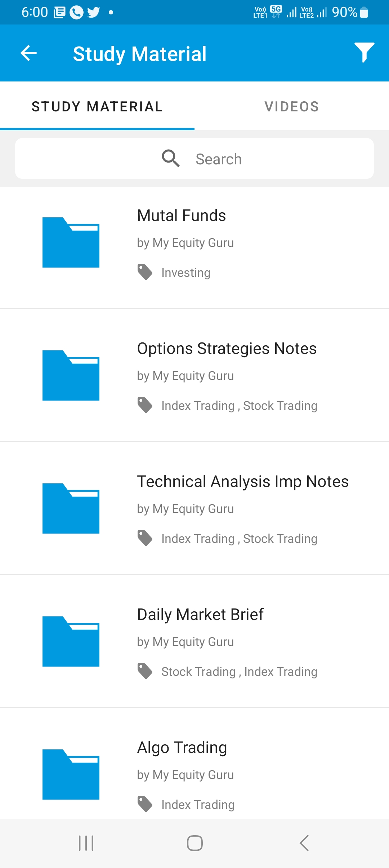
Task: Open the Algo Trading folder icon
Action: [x=71, y=775]
